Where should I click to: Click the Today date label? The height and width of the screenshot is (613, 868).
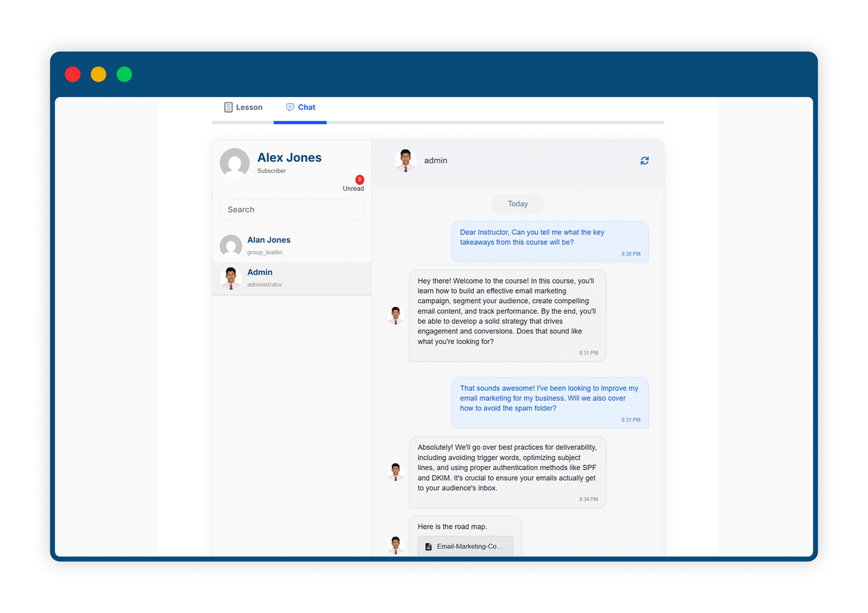coord(518,204)
